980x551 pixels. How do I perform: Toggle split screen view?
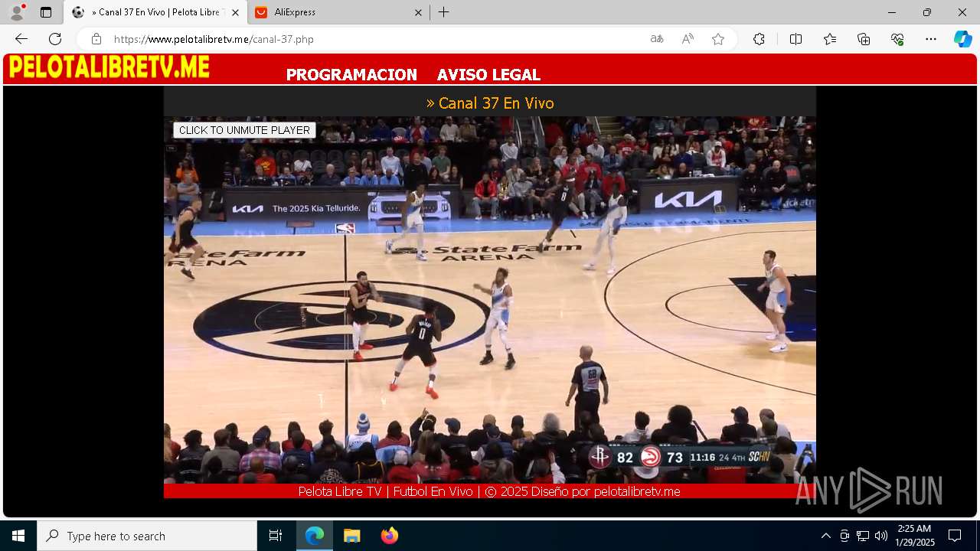795,39
